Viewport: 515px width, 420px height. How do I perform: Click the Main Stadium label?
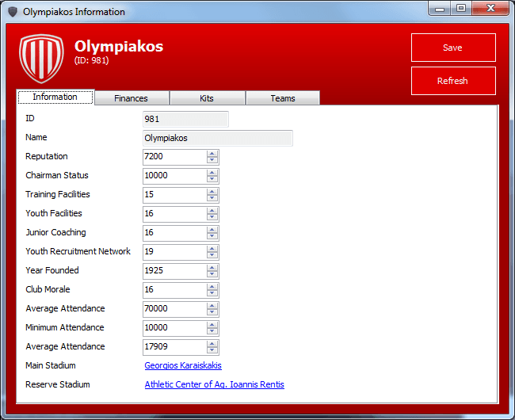coord(51,365)
